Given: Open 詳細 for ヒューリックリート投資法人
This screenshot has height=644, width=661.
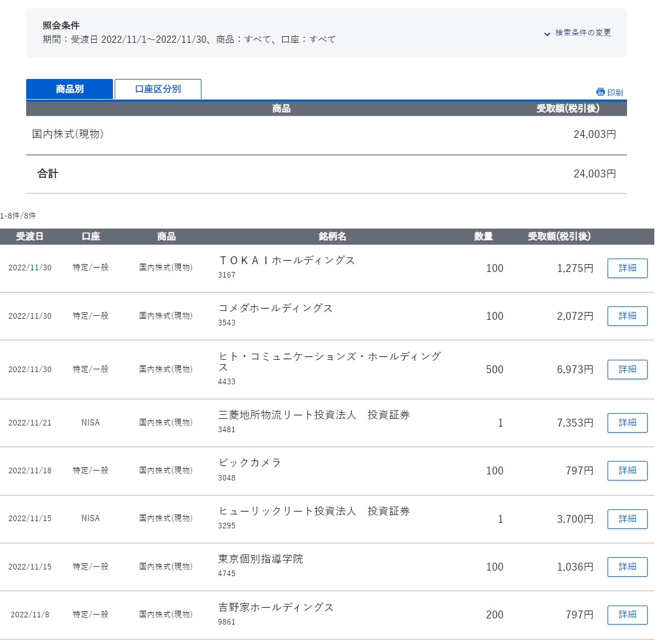Looking at the screenshot, I should pos(627,519).
